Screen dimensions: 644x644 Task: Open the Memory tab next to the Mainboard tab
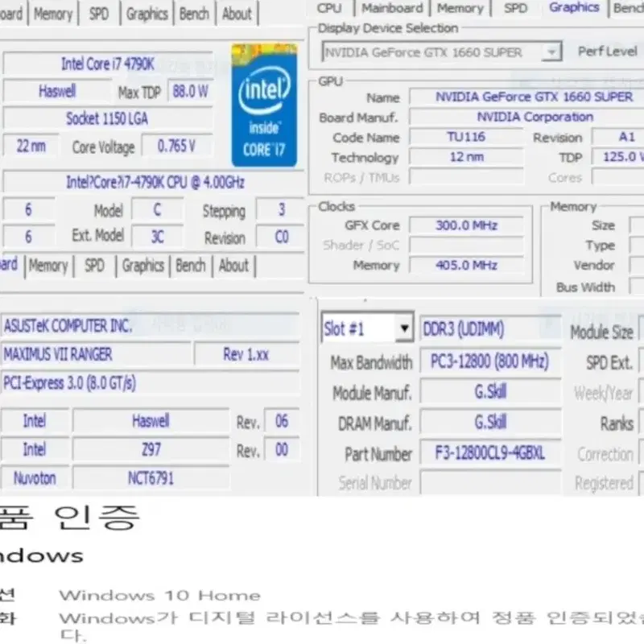460,8
